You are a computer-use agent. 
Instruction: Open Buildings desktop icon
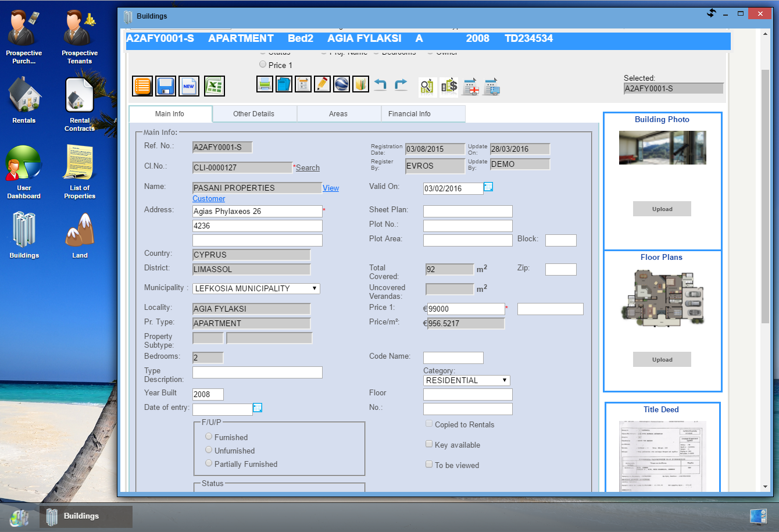(x=24, y=235)
